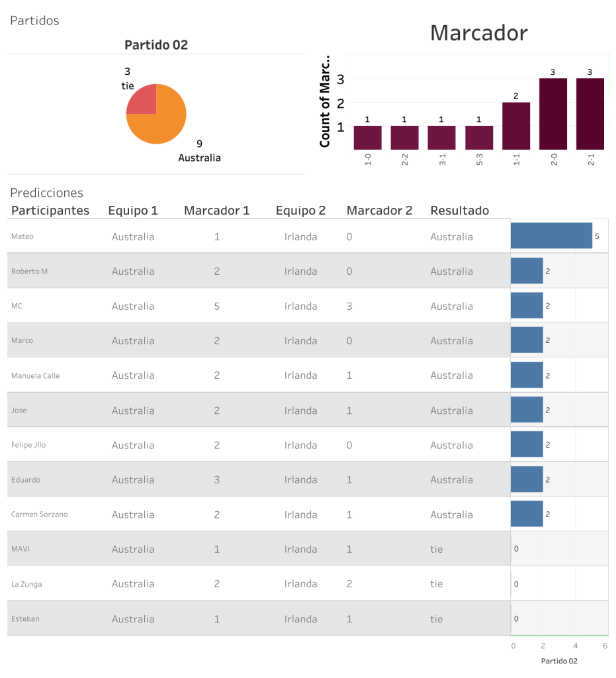Click Esteban's tie result cell

click(x=437, y=619)
